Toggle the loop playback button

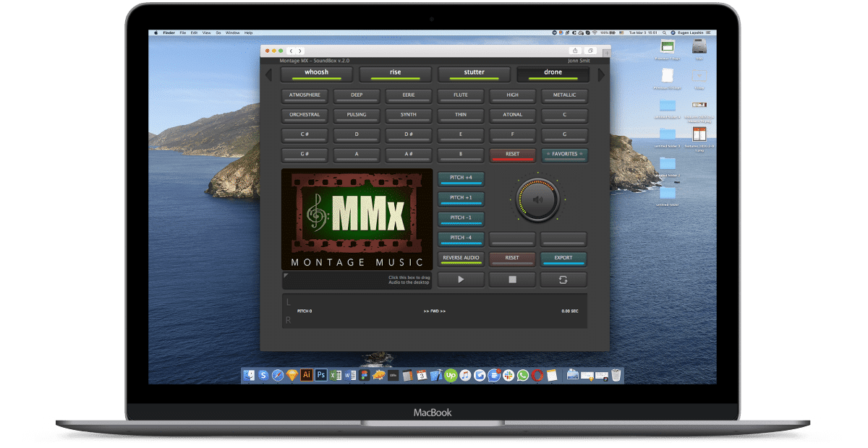pos(563,280)
